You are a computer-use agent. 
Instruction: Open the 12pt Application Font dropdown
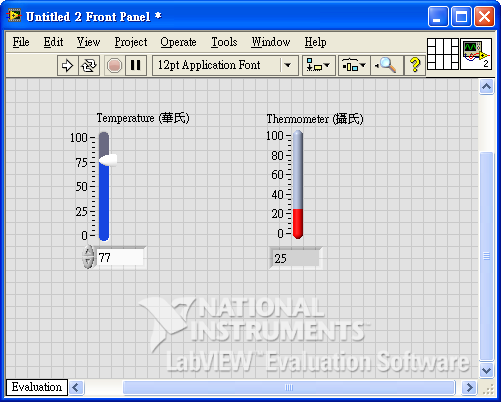225,65
